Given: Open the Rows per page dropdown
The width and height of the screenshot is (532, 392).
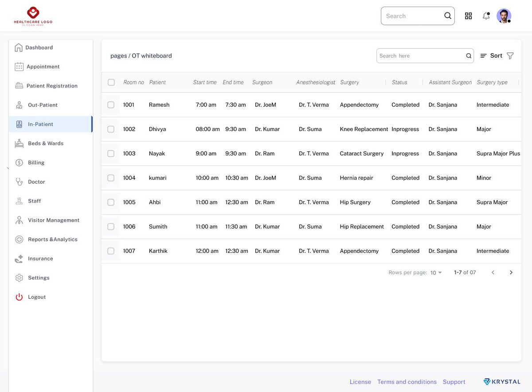Looking at the screenshot, I should click(436, 272).
